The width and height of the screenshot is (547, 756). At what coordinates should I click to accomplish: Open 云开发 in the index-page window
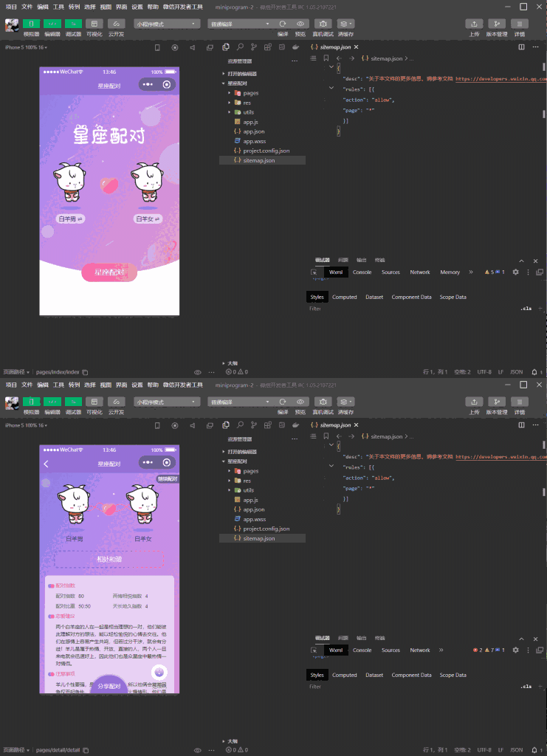[x=116, y=24]
